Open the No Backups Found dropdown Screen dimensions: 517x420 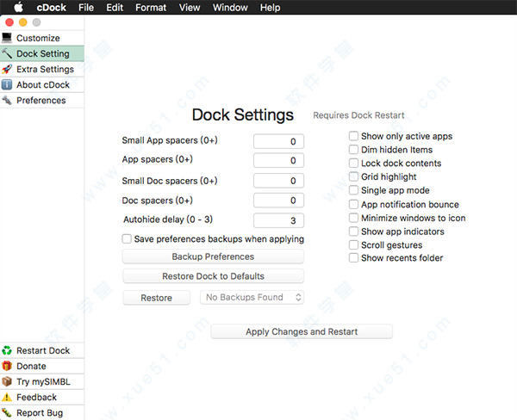(252, 297)
